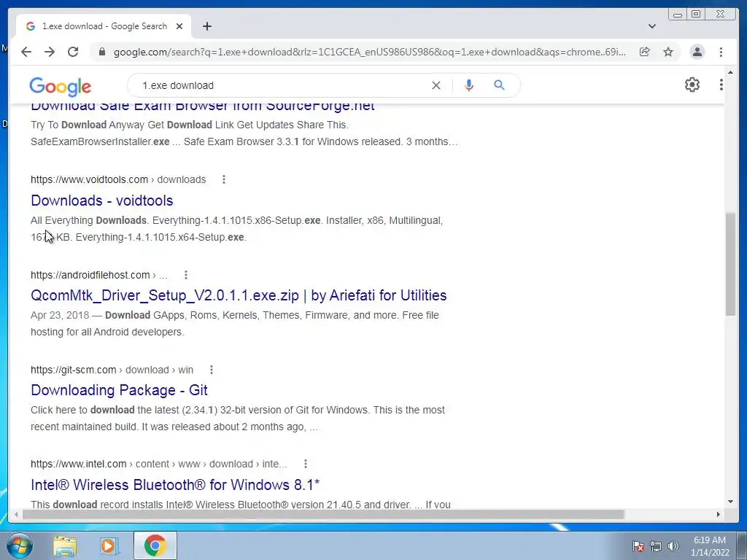Click the horizontal scrollbar thumb

coord(323,514)
